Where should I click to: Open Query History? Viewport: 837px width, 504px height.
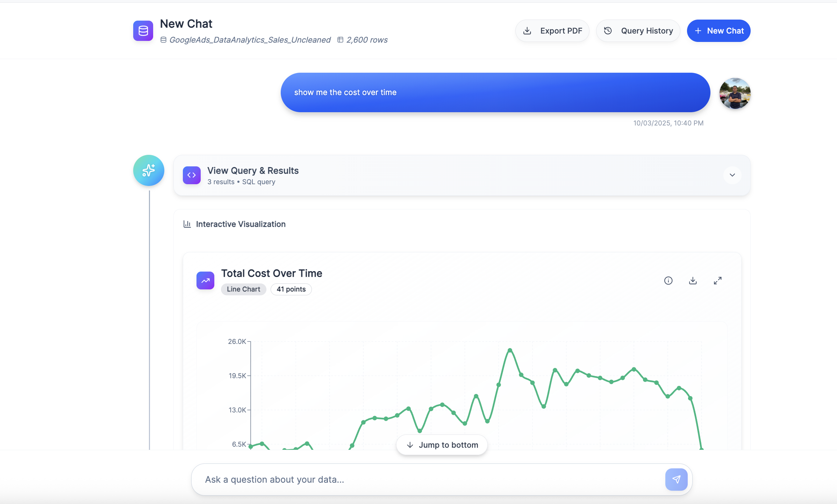click(638, 31)
